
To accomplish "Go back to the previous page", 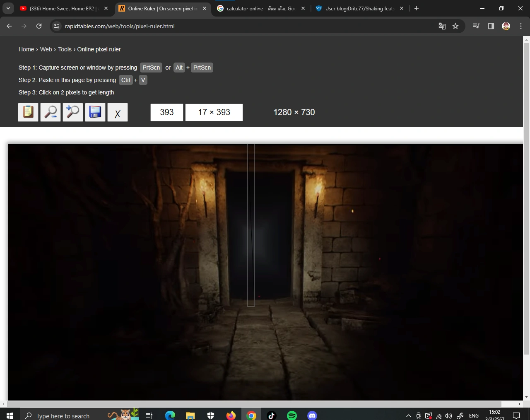I will click(x=9, y=26).
